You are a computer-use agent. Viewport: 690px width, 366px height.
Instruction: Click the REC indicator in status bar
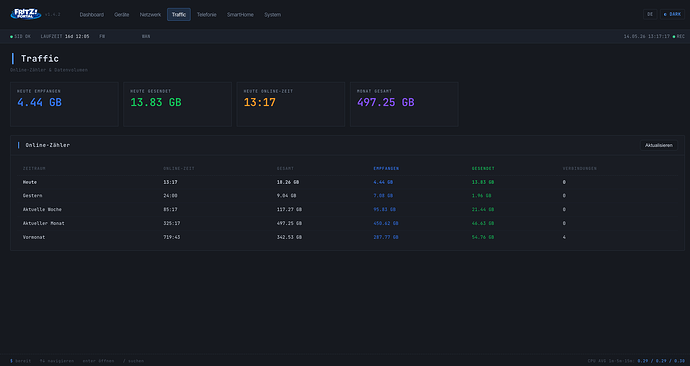[679, 37]
